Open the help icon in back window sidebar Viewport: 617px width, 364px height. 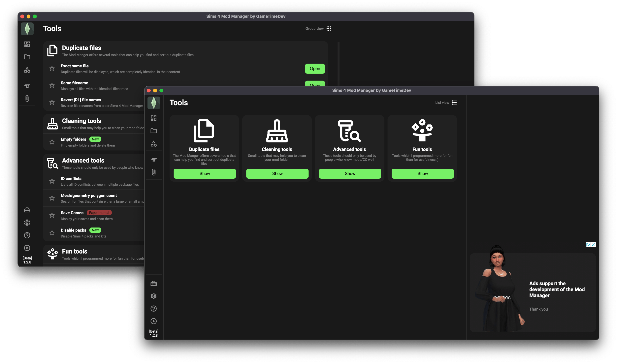point(27,235)
